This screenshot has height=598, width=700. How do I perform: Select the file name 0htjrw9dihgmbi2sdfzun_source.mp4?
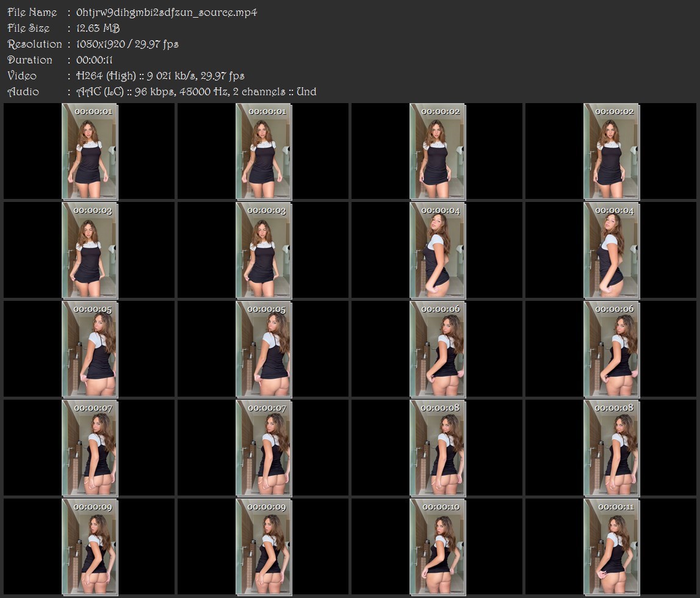pyautogui.click(x=167, y=12)
